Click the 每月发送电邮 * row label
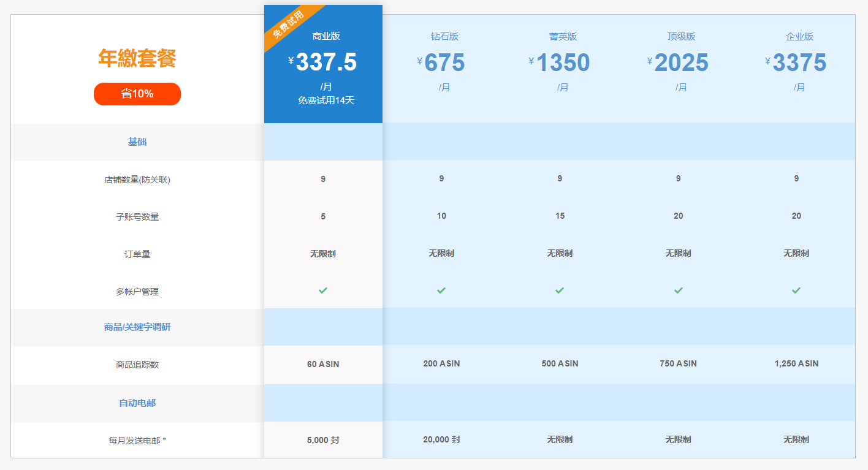This screenshot has width=868, height=470. point(137,440)
